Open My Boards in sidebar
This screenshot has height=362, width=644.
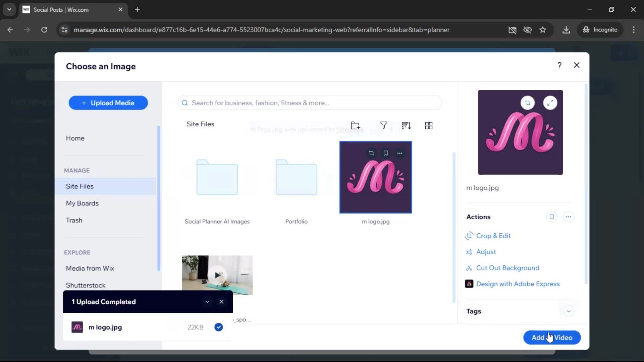(82, 203)
